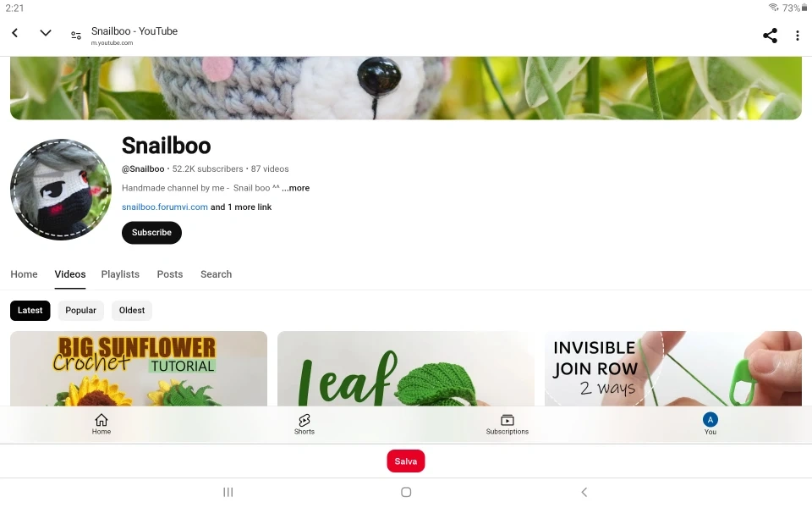Select the Oldest sort chip
The height and width of the screenshot is (508, 812).
[x=132, y=311]
